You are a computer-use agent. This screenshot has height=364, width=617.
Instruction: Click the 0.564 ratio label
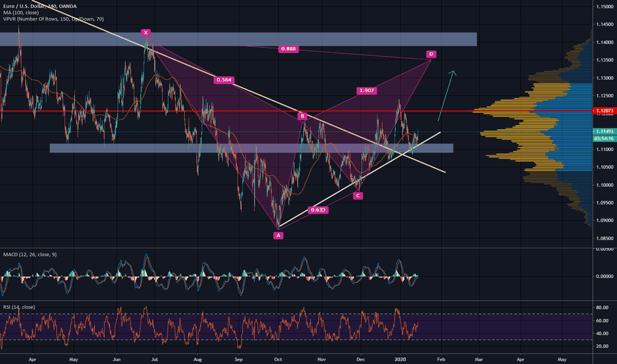click(x=223, y=80)
